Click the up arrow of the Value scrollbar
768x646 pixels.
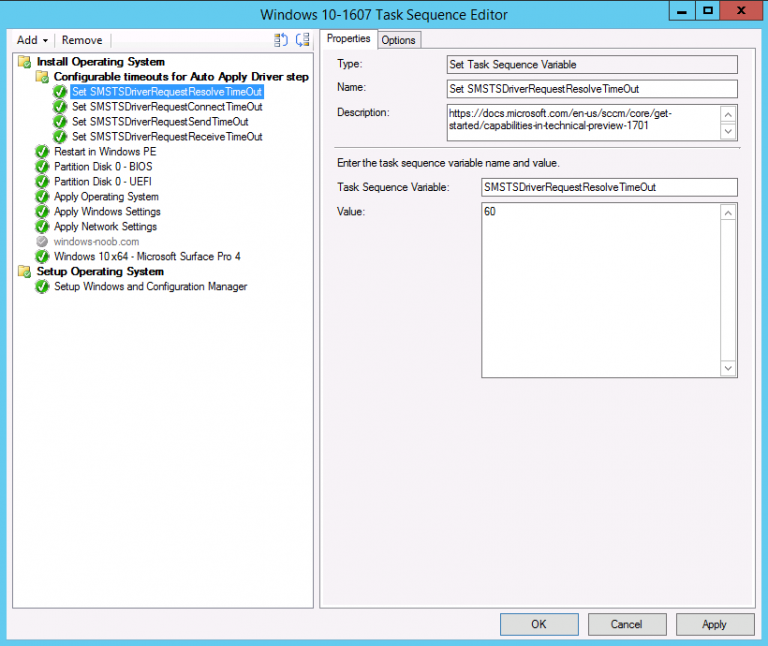(x=728, y=212)
